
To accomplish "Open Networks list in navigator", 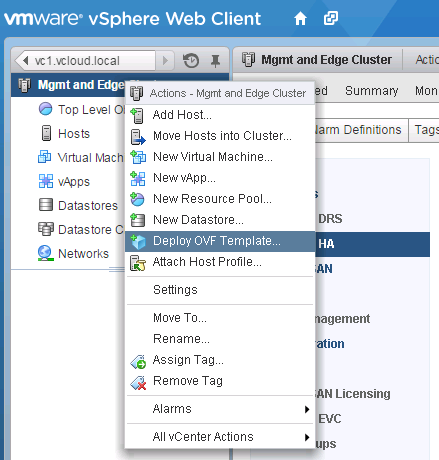I will tap(83, 254).
